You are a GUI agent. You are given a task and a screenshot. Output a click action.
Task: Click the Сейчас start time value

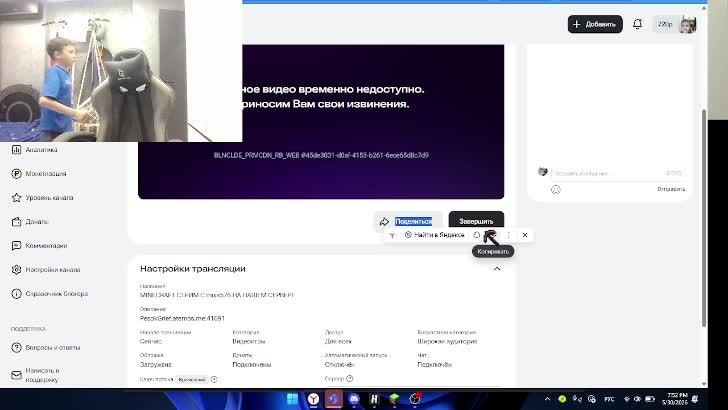(x=150, y=341)
